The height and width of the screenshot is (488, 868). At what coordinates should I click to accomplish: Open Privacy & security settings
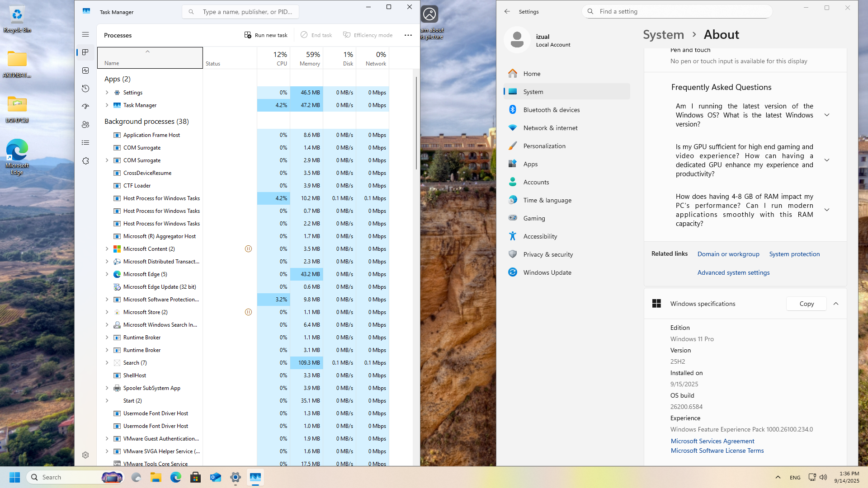pos(567,254)
